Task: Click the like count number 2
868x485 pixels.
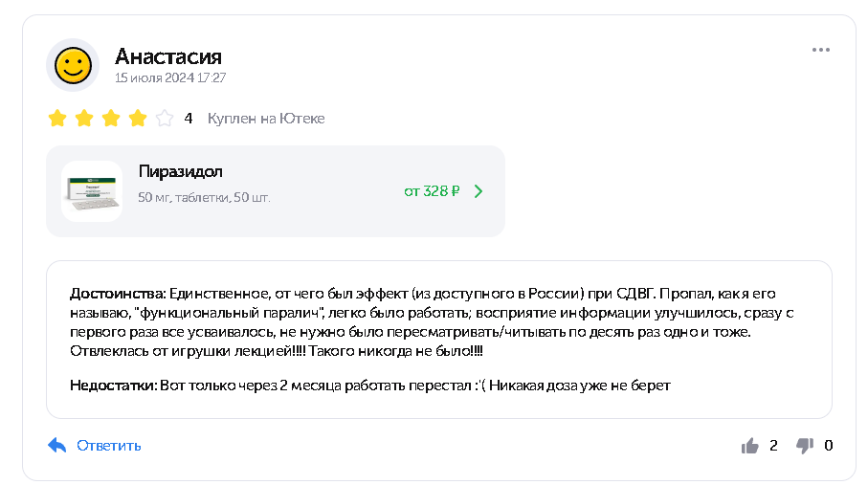Action: [x=773, y=445]
